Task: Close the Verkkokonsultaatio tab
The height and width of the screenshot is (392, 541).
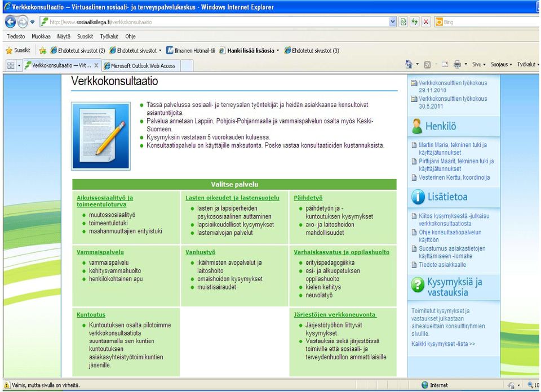Action: pyautogui.click(x=96, y=65)
